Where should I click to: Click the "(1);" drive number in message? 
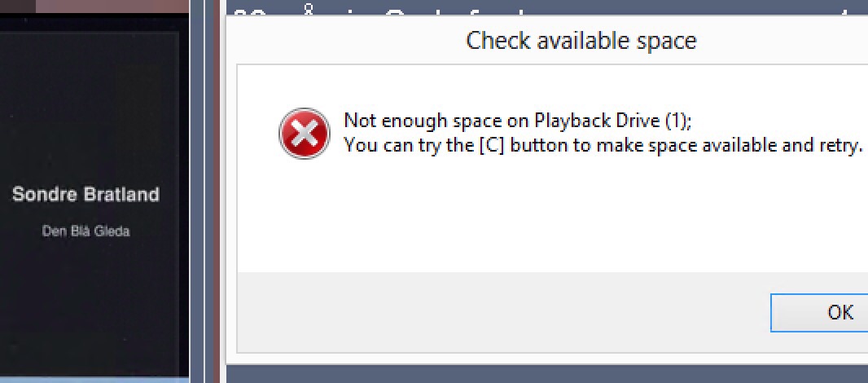pos(678,121)
